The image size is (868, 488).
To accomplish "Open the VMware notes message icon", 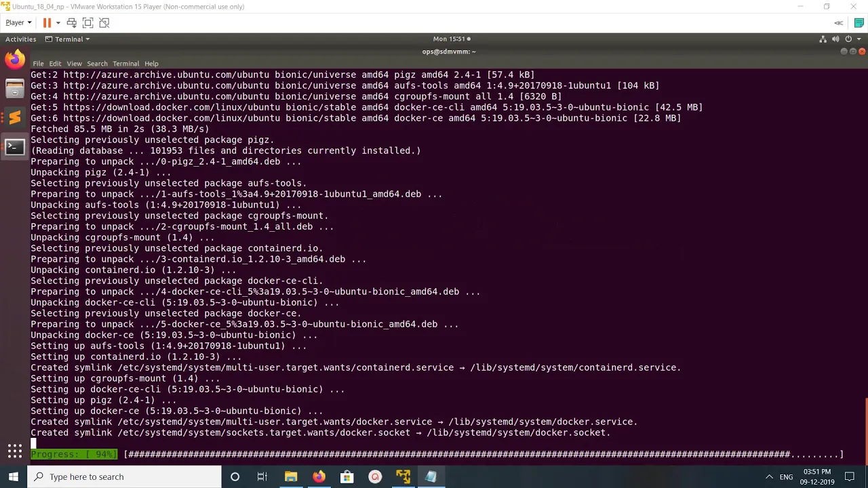I will 859,22.
